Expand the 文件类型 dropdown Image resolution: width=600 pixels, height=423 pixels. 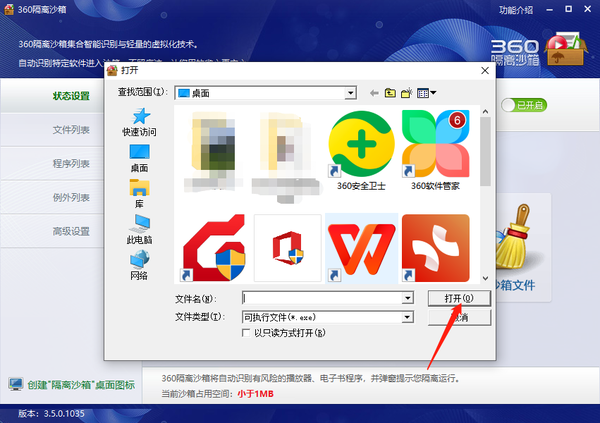click(x=408, y=317)
